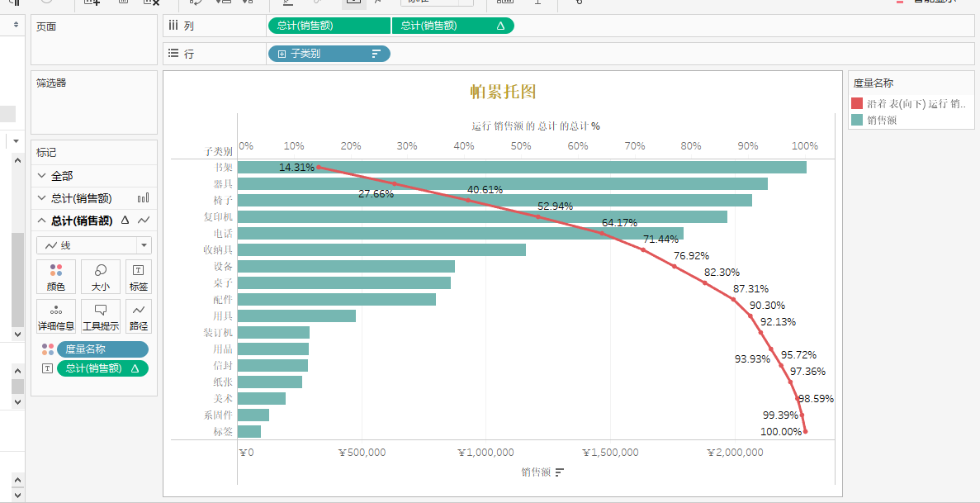Select the first 总计(销售额) pill on columns
This screenshot has height=503, width=980.
329,26
